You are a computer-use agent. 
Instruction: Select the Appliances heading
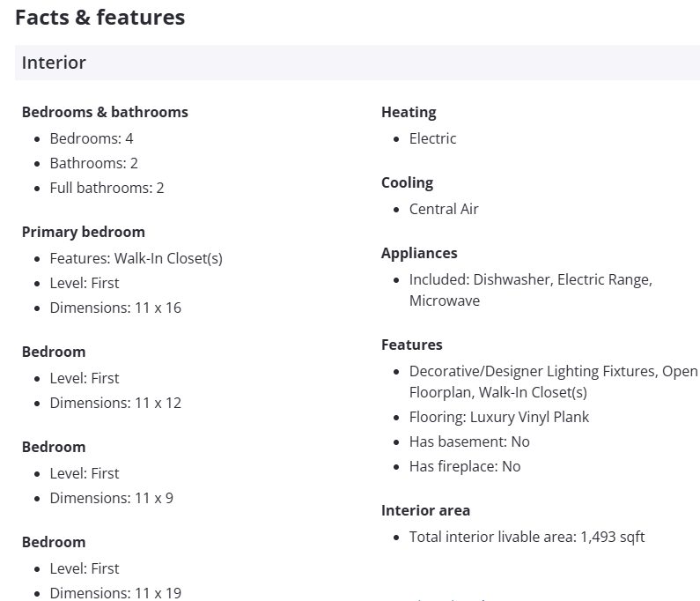coord(419,253)
